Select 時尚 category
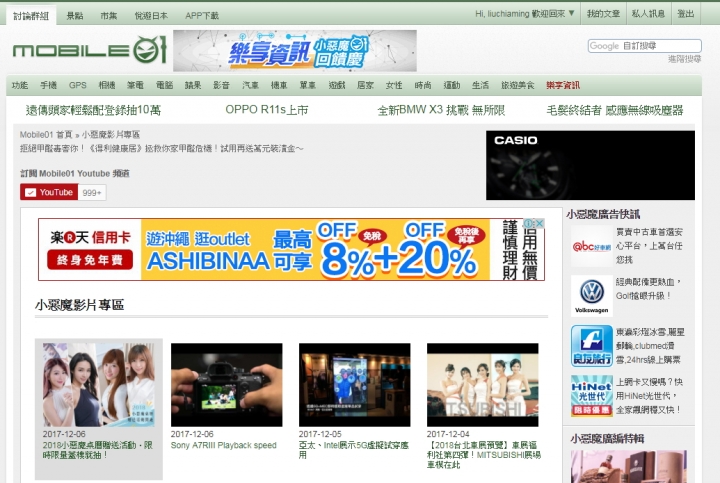720x483 pixels. 423,85
